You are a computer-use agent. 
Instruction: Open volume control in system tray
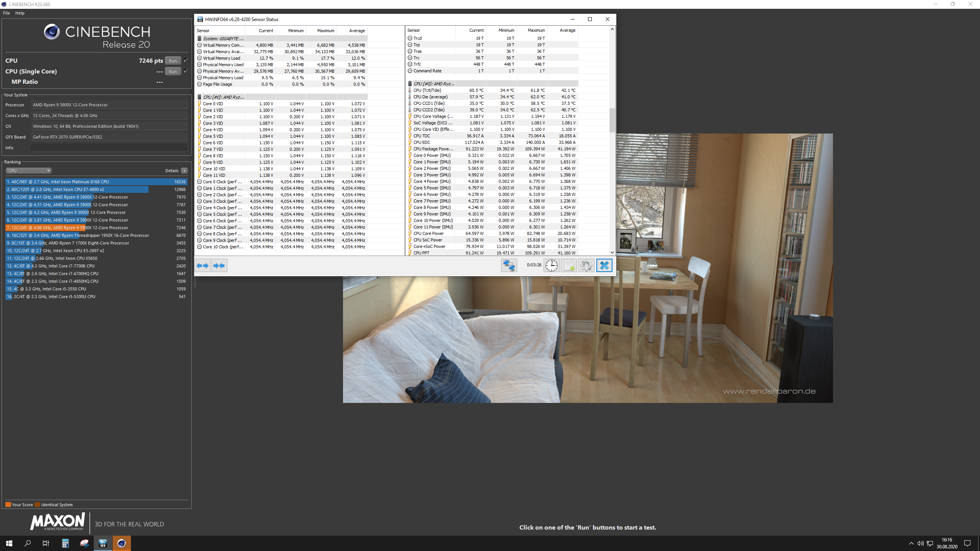pos(920,543)
